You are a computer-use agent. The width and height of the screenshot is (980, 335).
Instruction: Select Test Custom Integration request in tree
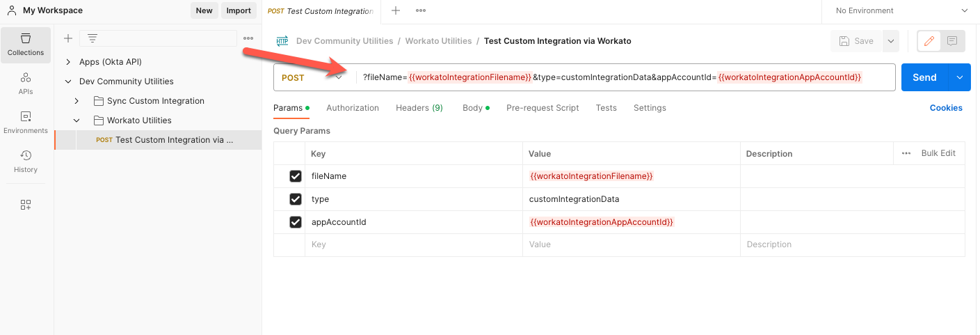158,140
